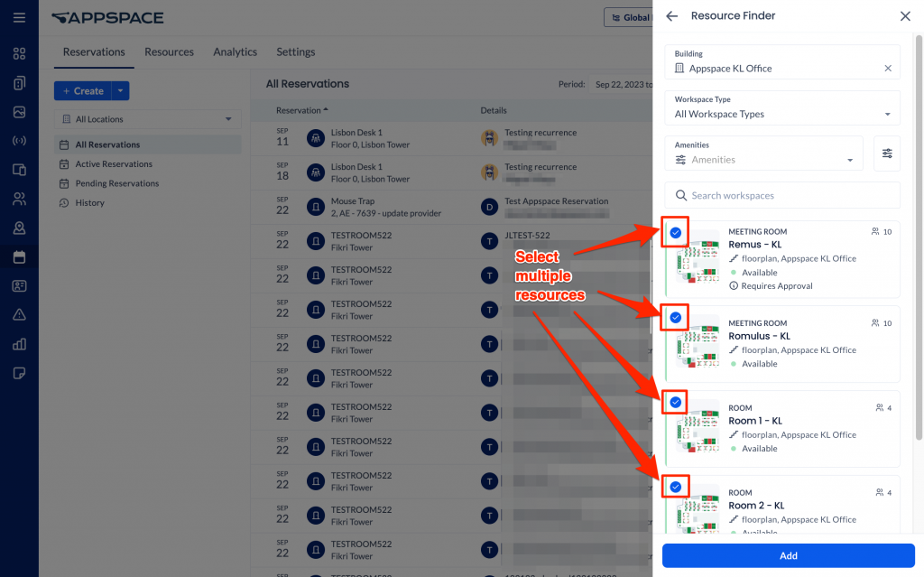Image resolution: width=924 pixels, height=577 pixels.
Task: Click the Remus - KL room name
Action: (x=755, y=244)
